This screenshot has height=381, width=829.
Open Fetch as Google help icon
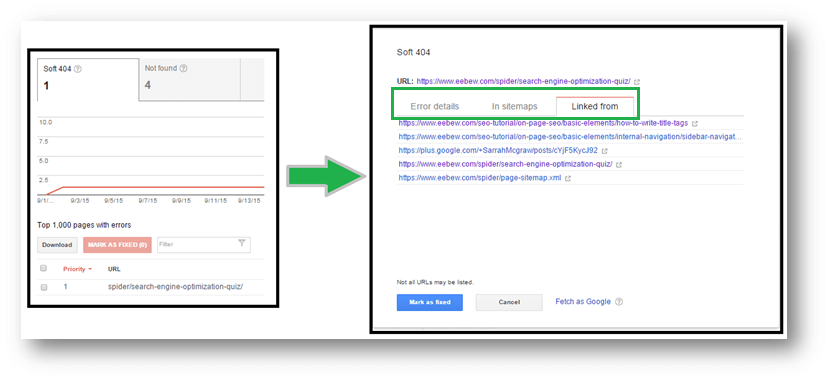click(x=619, y=302)
